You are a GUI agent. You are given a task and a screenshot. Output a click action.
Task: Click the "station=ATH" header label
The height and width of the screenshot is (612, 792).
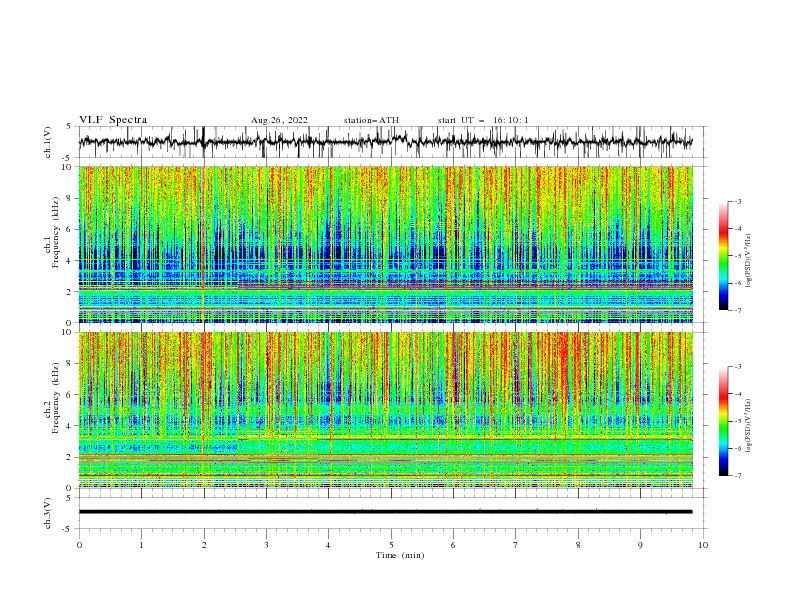coord(371,120)
